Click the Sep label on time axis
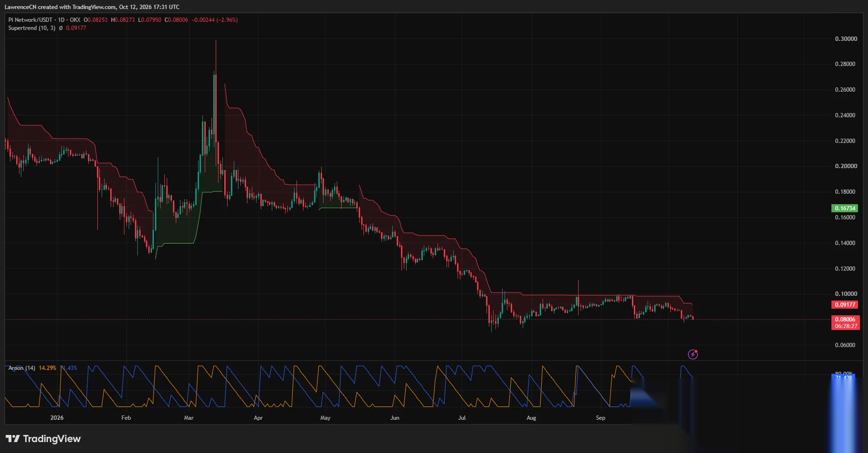 click(601, 418)
